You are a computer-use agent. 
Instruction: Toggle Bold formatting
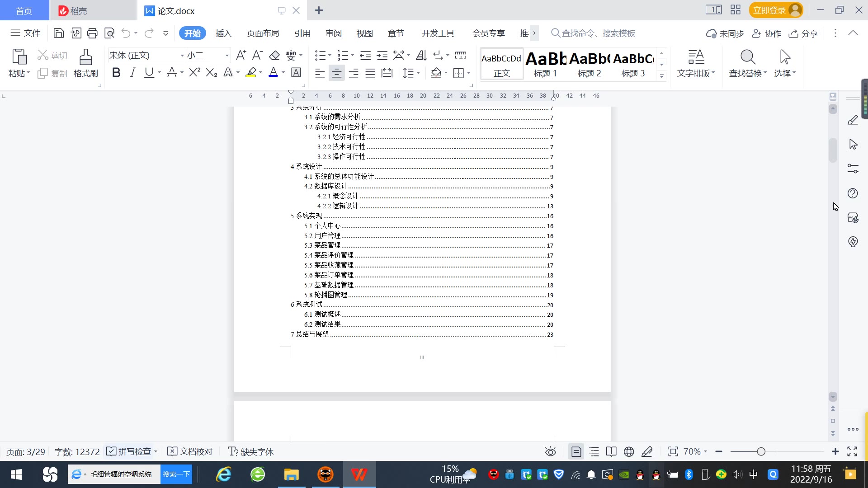116,72
